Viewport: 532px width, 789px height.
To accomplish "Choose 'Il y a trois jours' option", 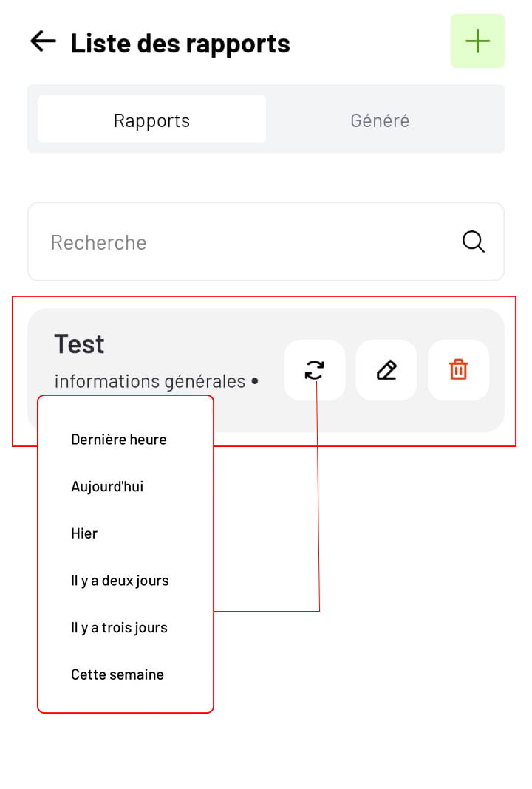I will click(x=119, y=627).
